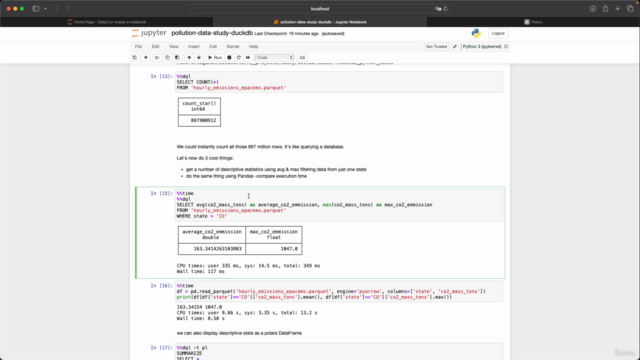Open the command palette keyboard icon
The width and height of the screenshot is (640, 360).
pyautogui.click(x=302, y=58)
